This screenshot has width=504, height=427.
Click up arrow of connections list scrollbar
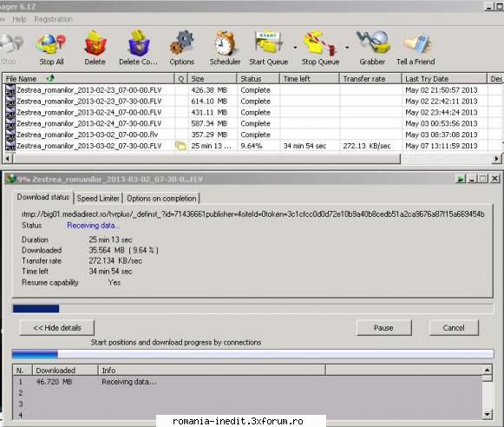(488, 370)
